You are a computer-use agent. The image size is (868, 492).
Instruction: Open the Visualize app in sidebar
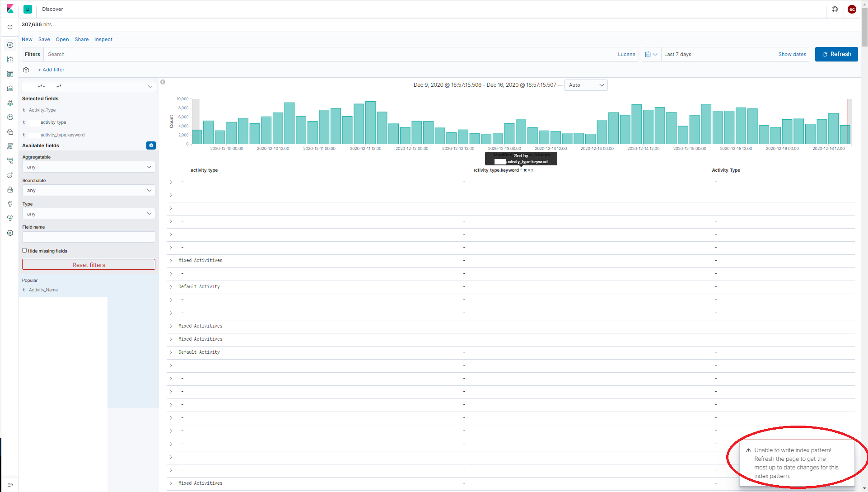tap(10, 59)
